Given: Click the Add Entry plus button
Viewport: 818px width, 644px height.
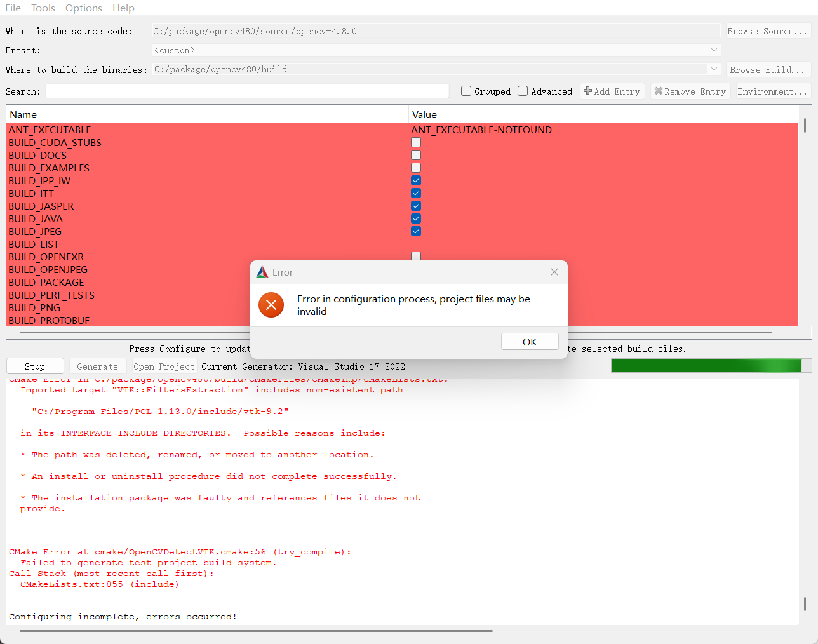Looking at the screenshot, I should click(612, 91).
